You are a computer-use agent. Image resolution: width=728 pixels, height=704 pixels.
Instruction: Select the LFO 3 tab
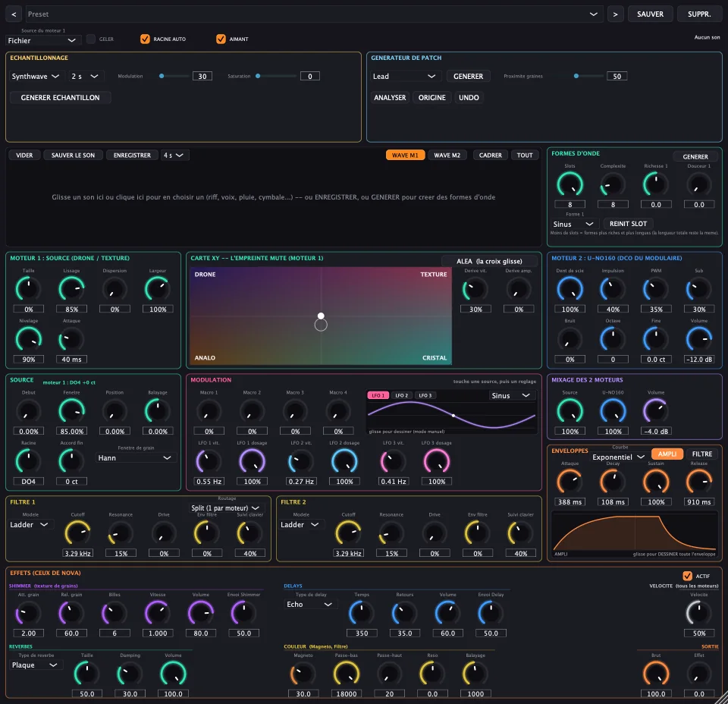425,395
